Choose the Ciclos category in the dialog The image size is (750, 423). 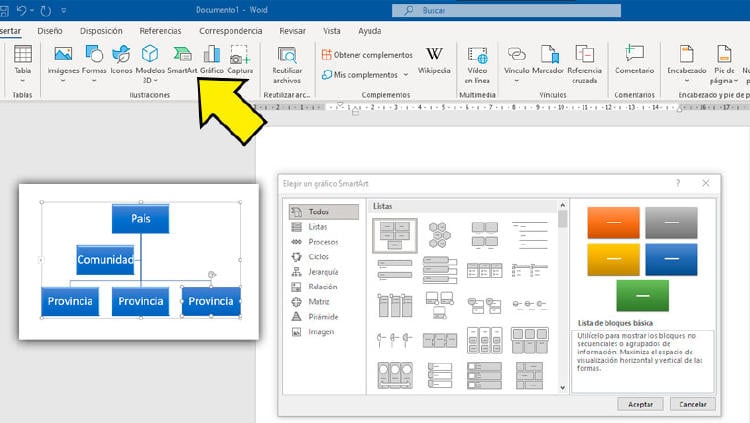tap(321, 256)
